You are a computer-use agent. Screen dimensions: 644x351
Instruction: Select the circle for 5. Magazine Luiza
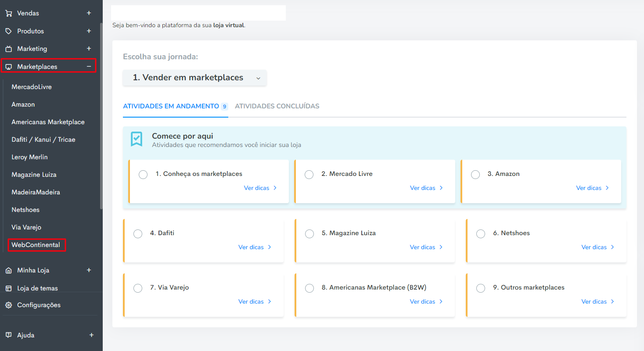[x=309, y=234]
